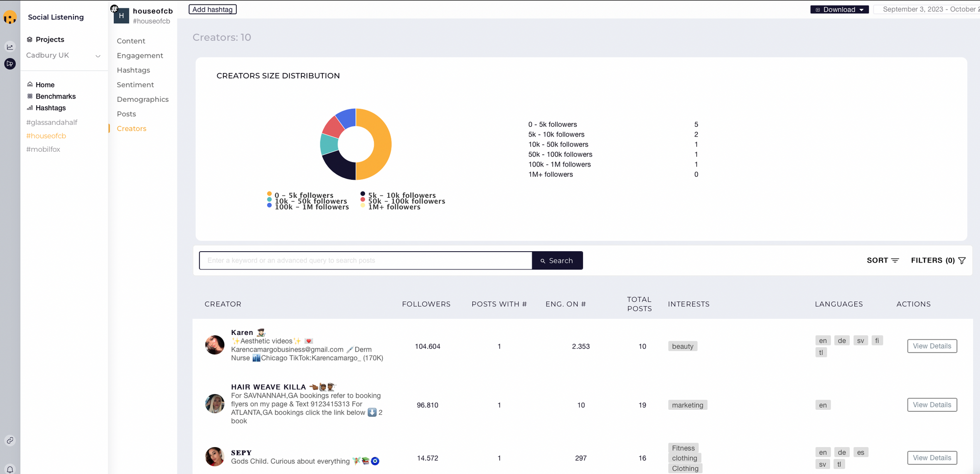Viewport: 980px width, 474px height.
Task: Open the analytics chart icon in left rail
Action: [x=10, y=47]
